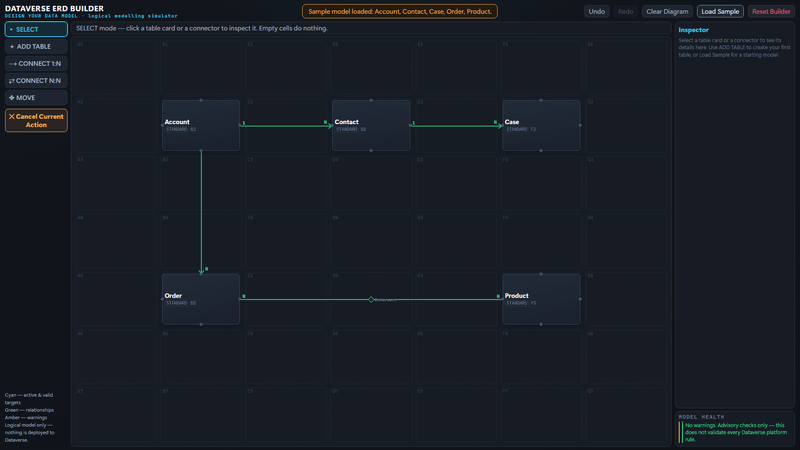Choose the ADD TABLE tool
Image resolution: width=800 pixels, height=450 pixels.
tap(36, 46)
